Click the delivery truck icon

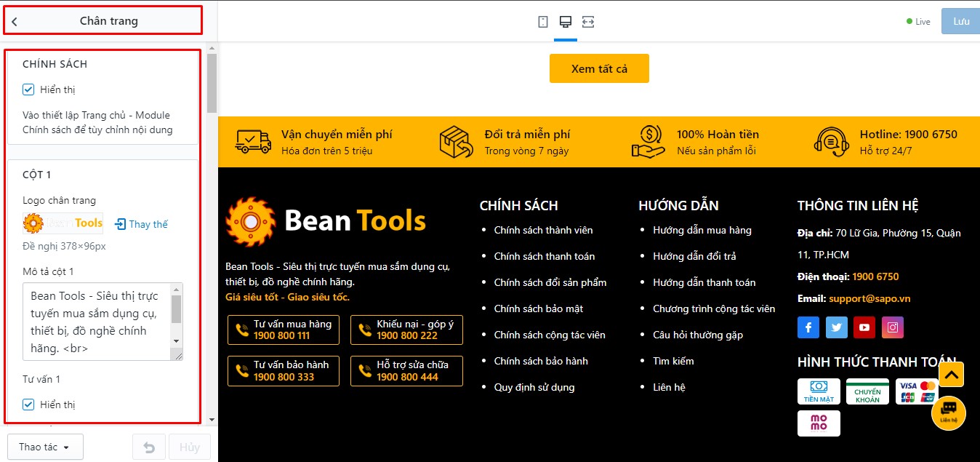254,141
